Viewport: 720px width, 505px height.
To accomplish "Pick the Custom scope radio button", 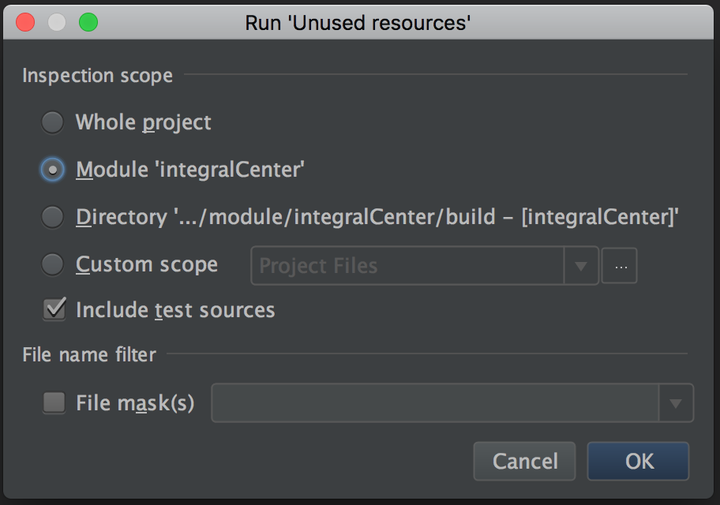I will pos(53,265).
